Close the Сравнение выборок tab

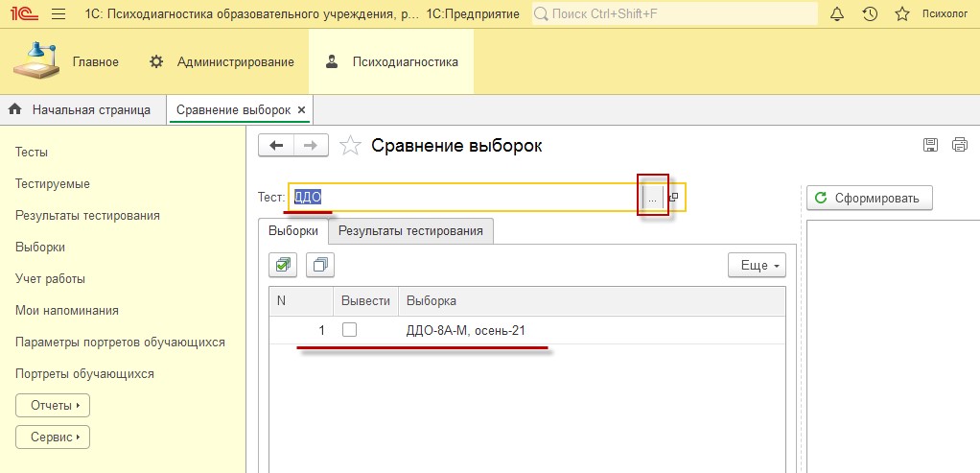pyautogui.click(x=301, y=110)
